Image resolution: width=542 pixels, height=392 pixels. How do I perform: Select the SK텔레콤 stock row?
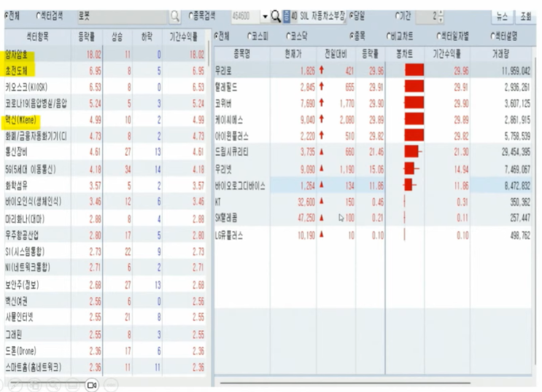[373, 218]
